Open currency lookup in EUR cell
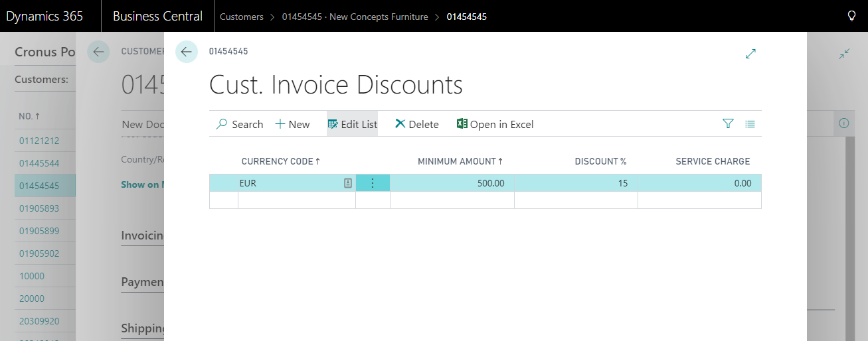868x341 pixels. tap(348, 183)
